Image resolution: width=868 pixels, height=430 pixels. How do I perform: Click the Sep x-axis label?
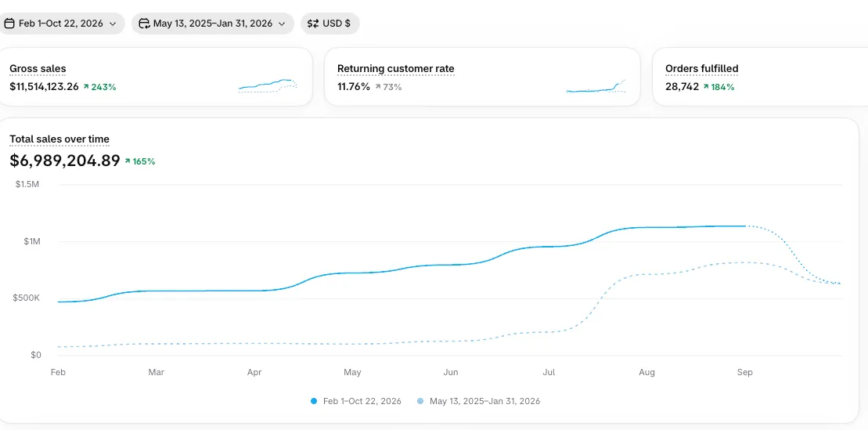click(x=745, y=372)
